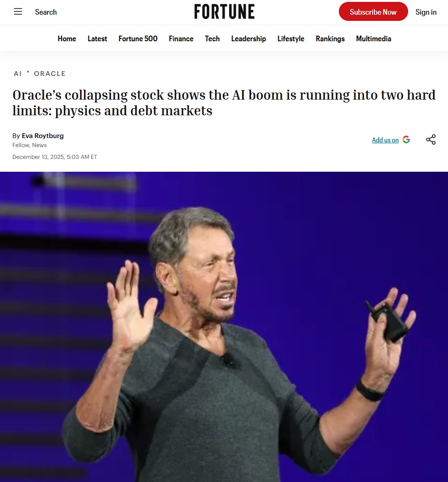Open the Search field in header
The width and height of the screenshot is (448, 482).
pos(46,12)
